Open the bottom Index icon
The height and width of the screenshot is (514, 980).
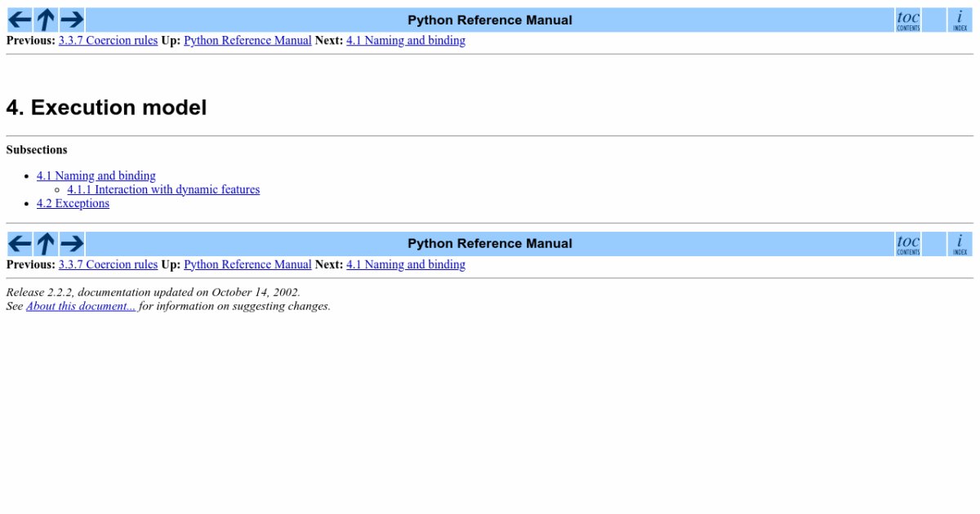960,244
